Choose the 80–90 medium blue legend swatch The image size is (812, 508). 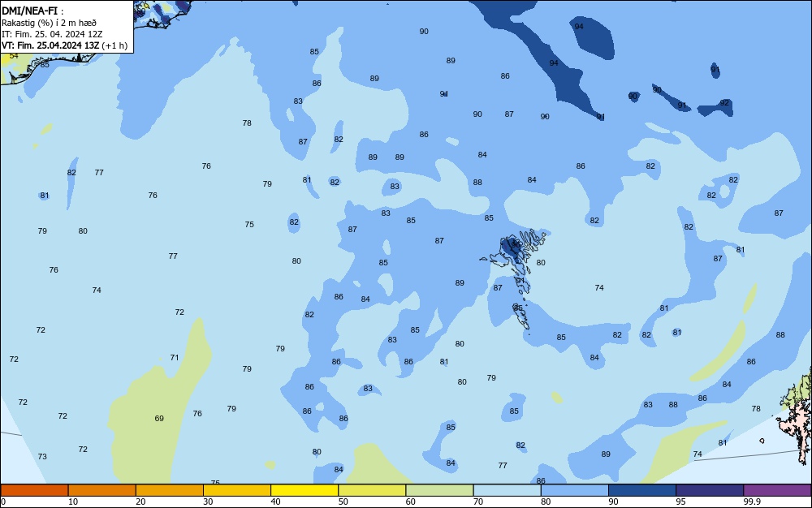575,490
